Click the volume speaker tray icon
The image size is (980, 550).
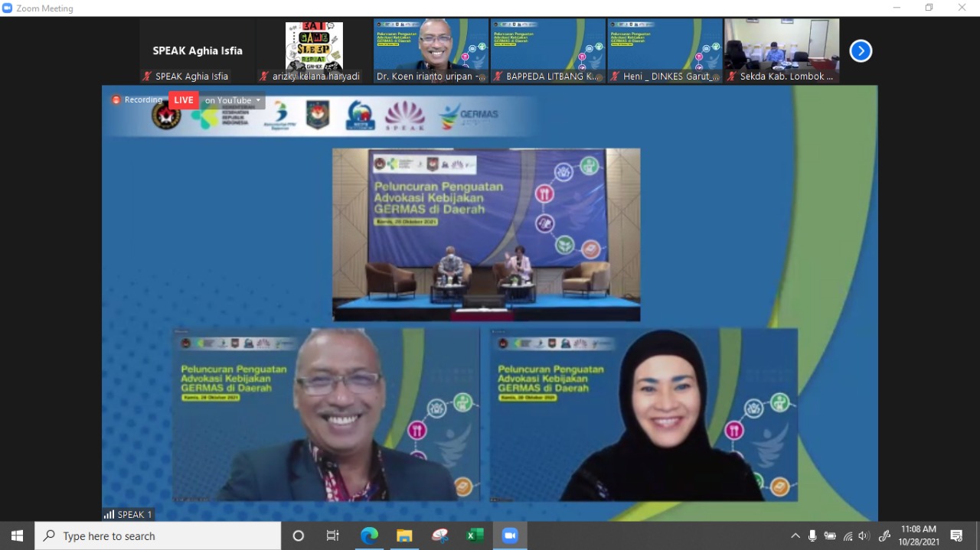tap(864, 536)
